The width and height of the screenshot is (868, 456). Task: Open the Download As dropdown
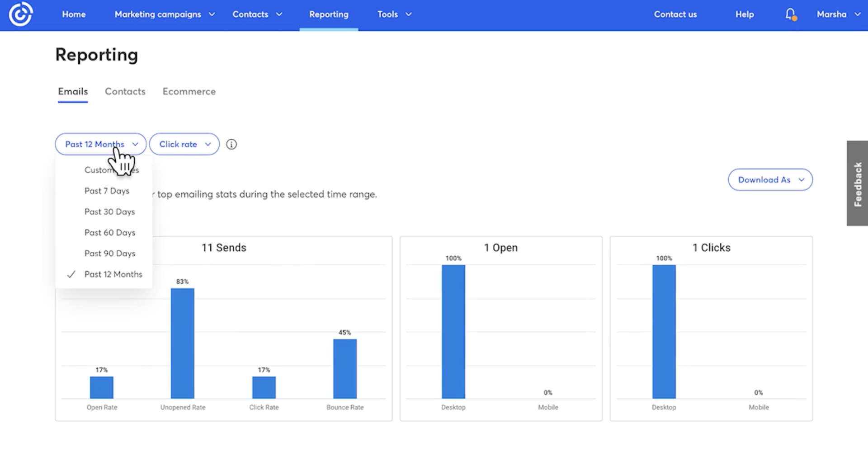coord(770,180)
